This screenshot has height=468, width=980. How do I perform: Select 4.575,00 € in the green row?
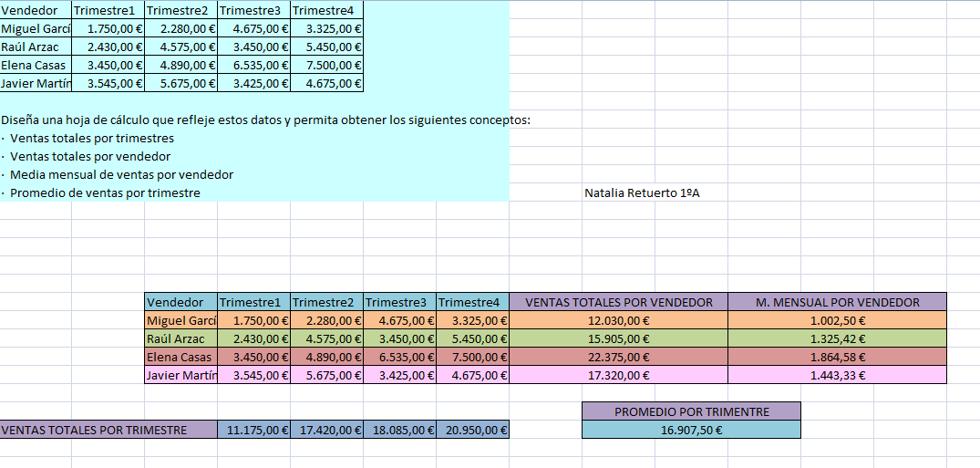coord(327,338)
